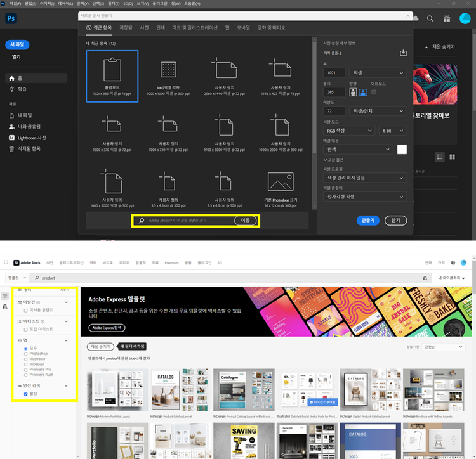
Task: Open the 8 bit depth dropdown
Action: pyautogui.click(x=393, y=131)
